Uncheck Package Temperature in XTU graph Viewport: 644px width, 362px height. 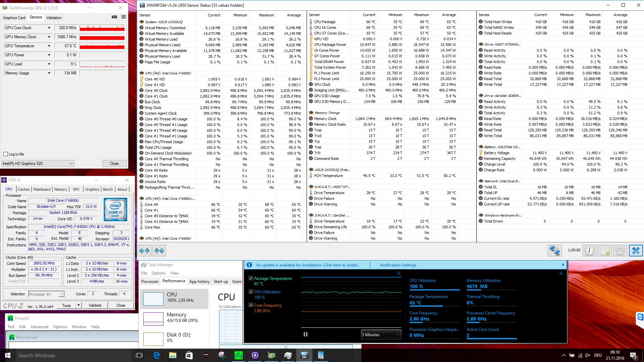click(x=251, y=278)
